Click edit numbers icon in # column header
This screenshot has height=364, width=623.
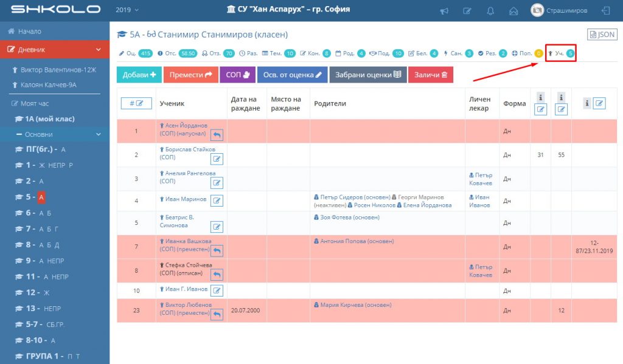coord(136,103)
